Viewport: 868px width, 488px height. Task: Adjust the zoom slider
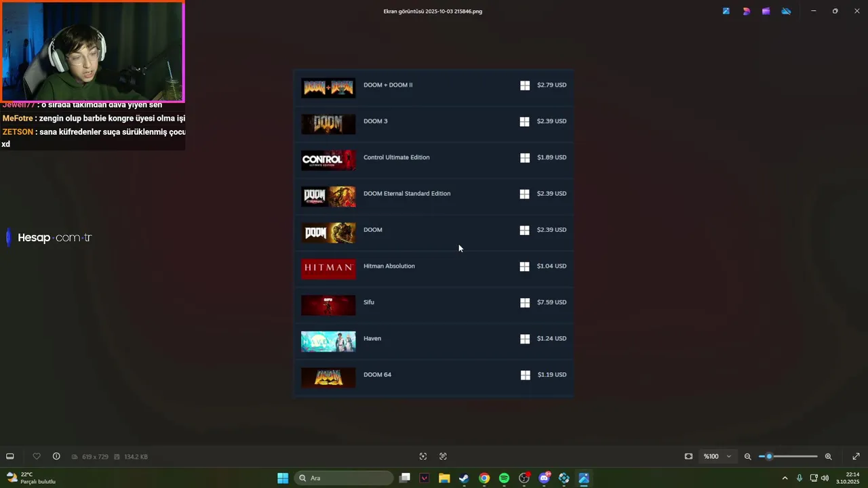[x=788, y=456]
